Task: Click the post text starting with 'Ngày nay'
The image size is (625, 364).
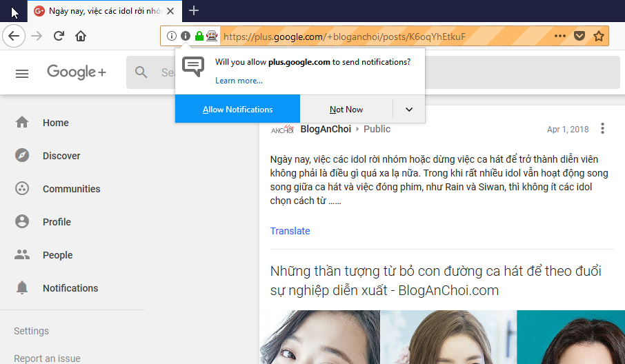Action: (x=439, y=180)
